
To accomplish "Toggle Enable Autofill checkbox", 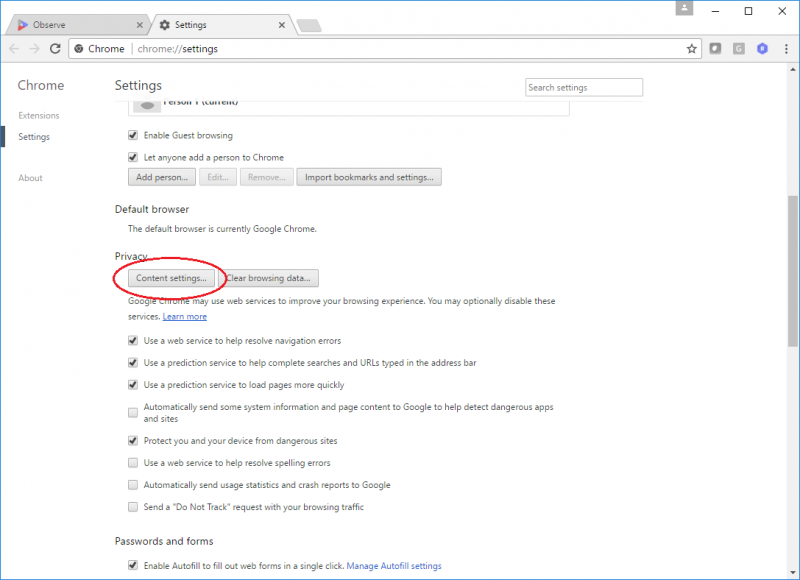I will (133, 565).
